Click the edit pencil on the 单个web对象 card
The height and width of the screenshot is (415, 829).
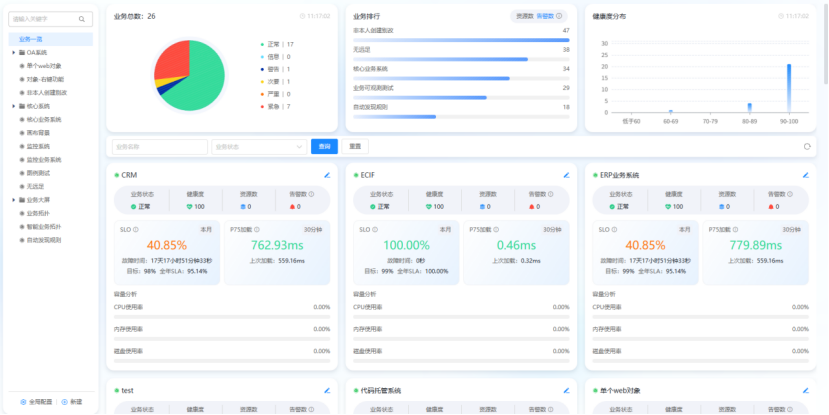pos(806,391)
